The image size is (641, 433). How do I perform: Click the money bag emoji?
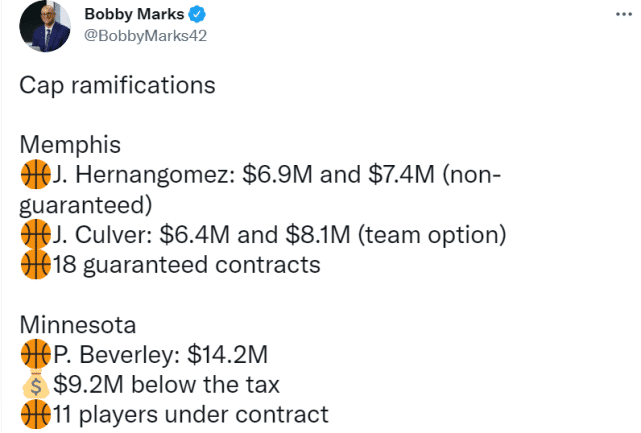point(34,383)
